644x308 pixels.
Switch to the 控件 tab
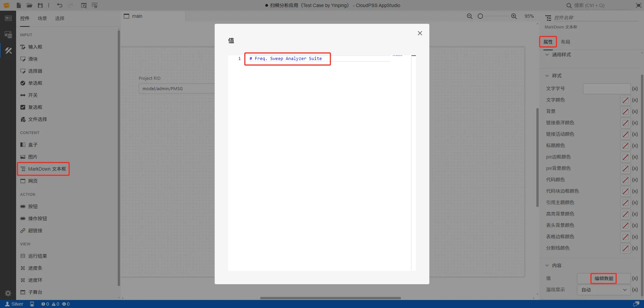(x=25, y=18)
